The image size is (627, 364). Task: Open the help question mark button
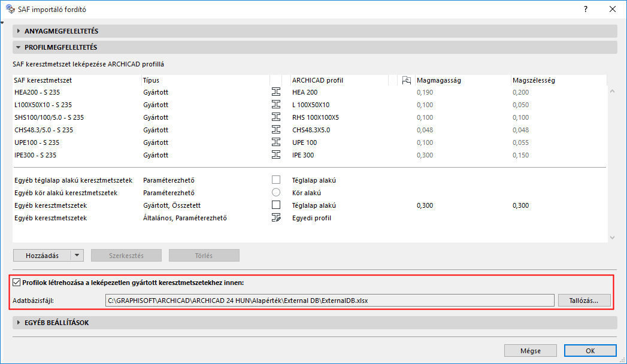pyautogui.click(x=586, y=9)
